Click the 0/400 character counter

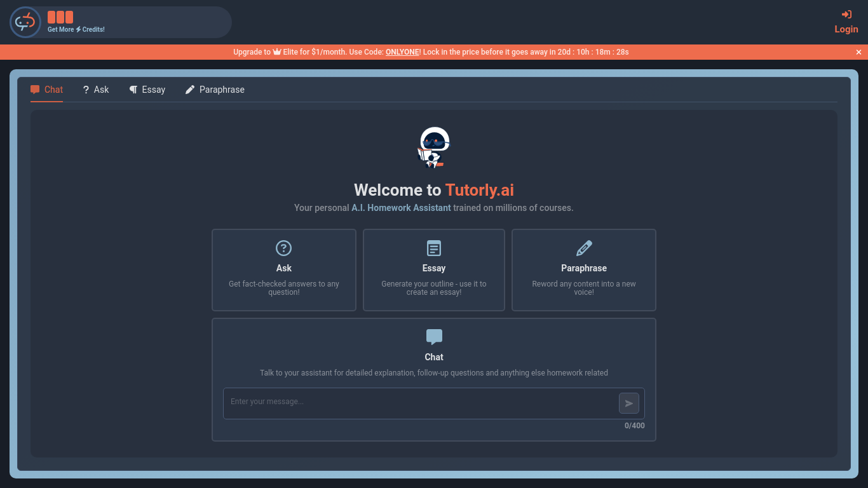point(634,426)
